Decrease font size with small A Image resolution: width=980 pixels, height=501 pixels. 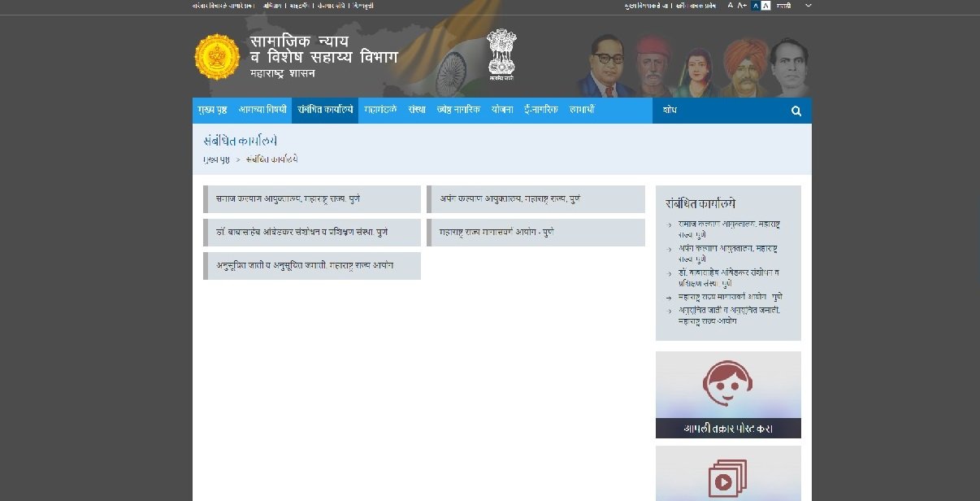(731, 5)
